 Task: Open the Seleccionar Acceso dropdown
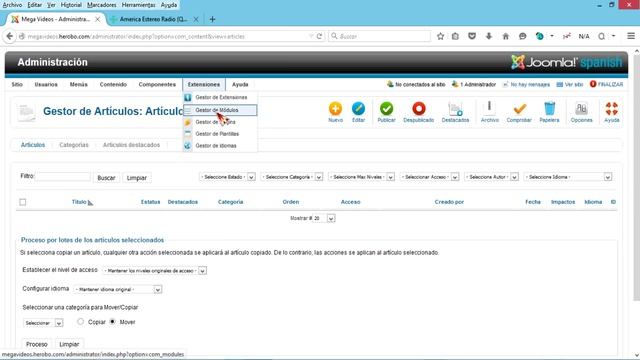(429, 177)
